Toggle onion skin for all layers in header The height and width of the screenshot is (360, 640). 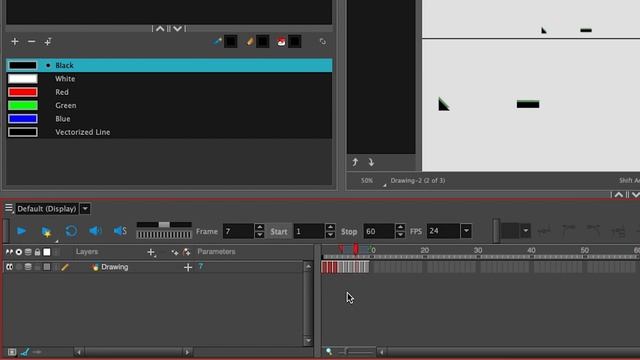(x=9, y=252)
